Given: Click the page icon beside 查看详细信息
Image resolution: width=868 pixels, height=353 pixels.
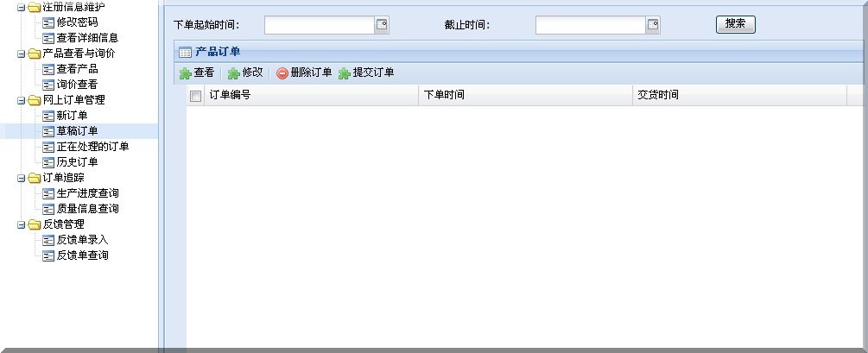Looking at the screenshot, I should click(x=48, y=38).
